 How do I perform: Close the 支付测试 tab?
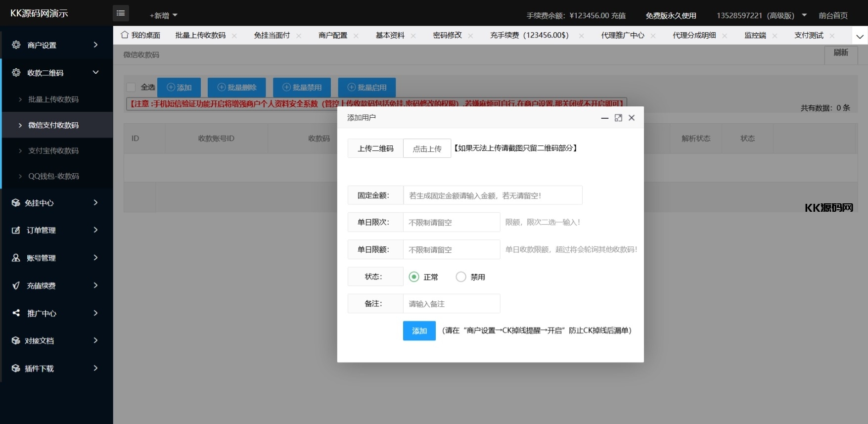click(x=832, y=36)
